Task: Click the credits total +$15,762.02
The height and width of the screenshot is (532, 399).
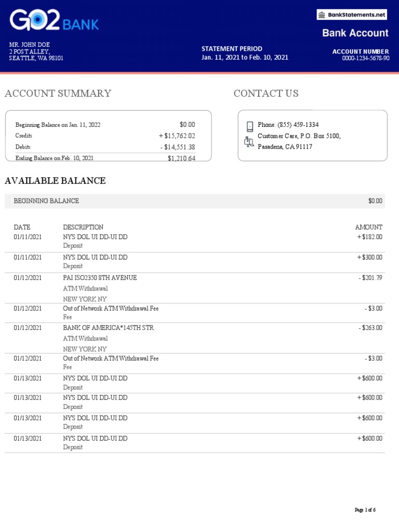Action: 177,136
